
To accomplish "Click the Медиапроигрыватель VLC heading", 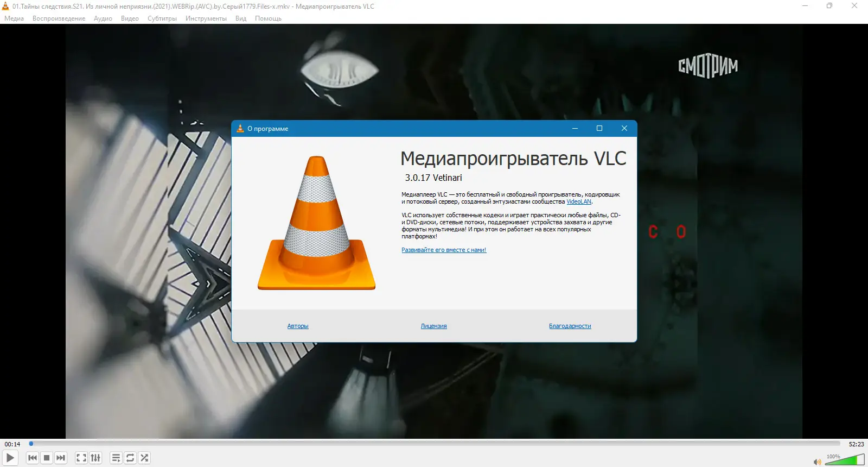I will click(513, 158).
